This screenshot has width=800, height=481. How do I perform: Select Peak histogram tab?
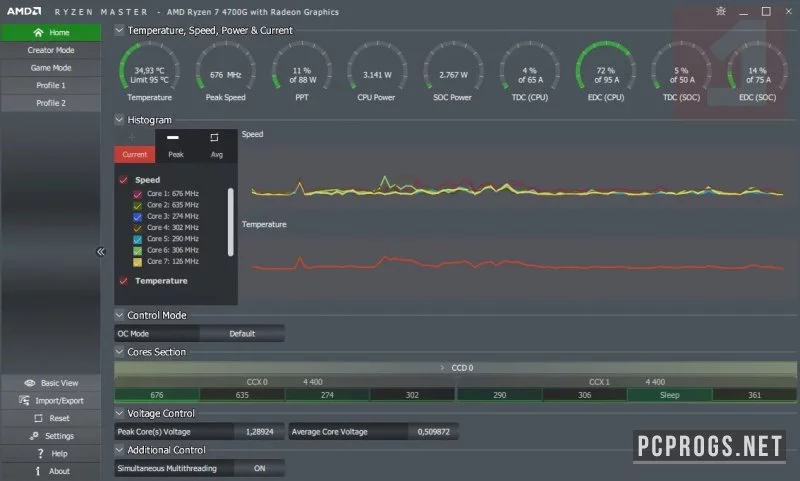pos(176,155)
